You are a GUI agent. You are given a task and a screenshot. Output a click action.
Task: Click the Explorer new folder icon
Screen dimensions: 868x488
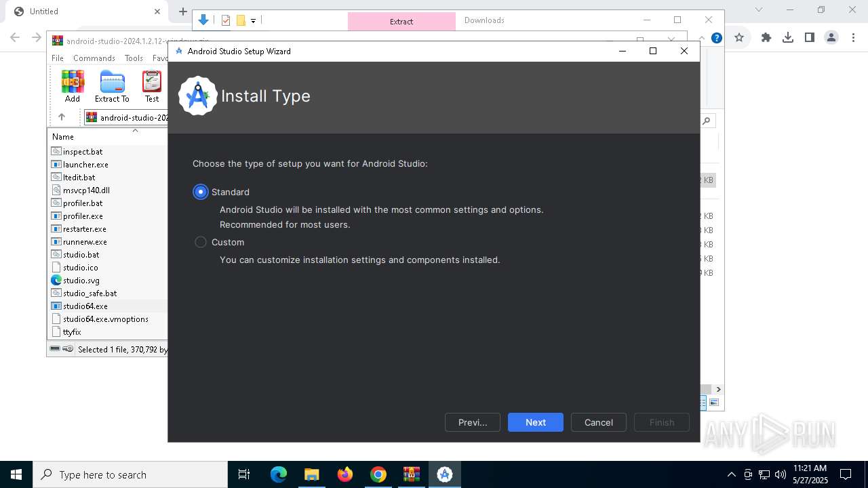pyautogui.click(x=241, y=20)
